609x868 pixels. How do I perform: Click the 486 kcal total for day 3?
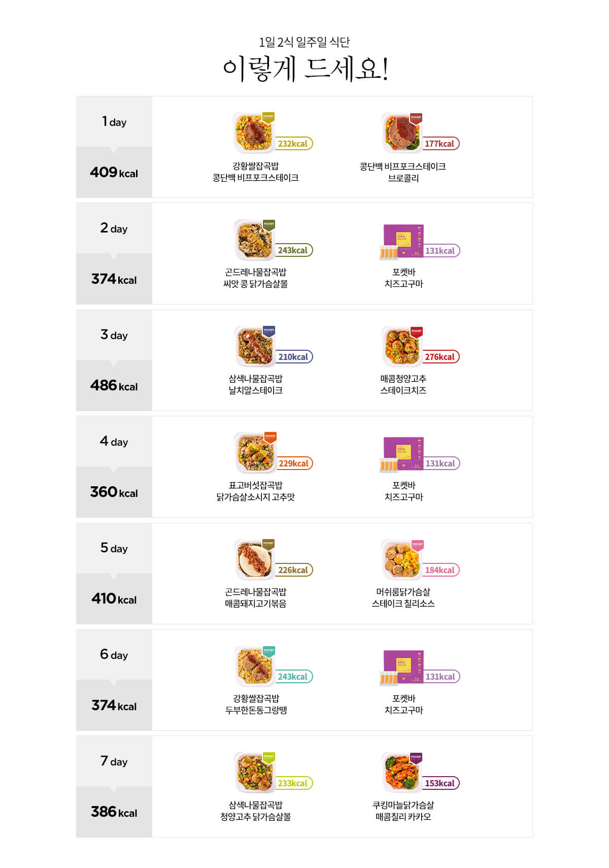pos(114,386)
